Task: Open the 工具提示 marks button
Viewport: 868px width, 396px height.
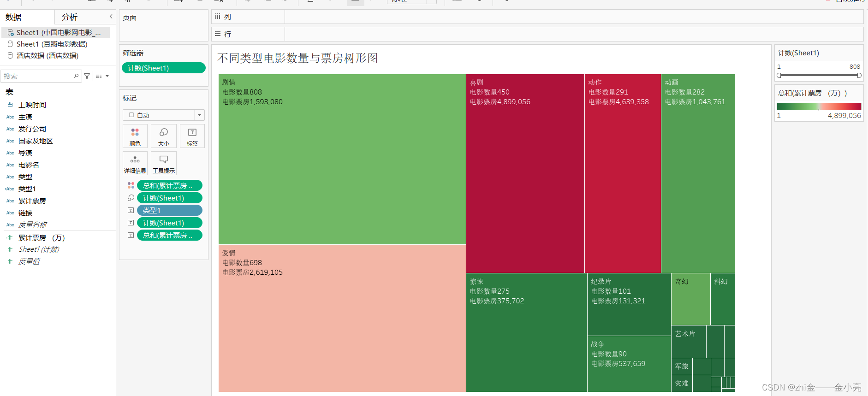Action: click(164, 163)
